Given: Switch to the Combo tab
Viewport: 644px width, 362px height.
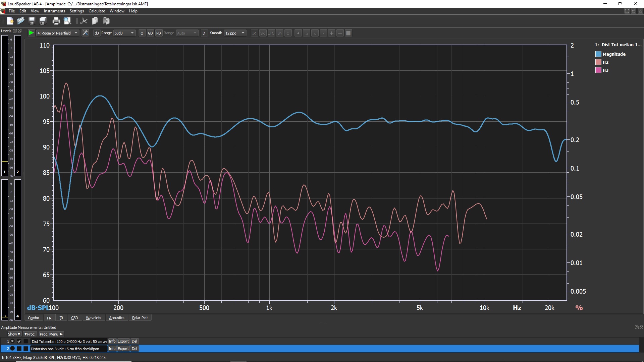Looking at the screenshot, I should tap(33, 318).
